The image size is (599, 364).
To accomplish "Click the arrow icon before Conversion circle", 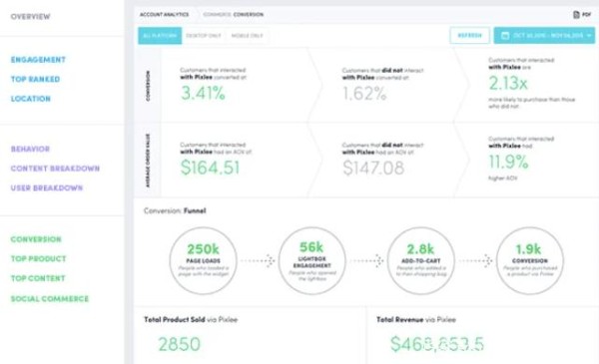I will pyautogui.click(x=487, y=260).
